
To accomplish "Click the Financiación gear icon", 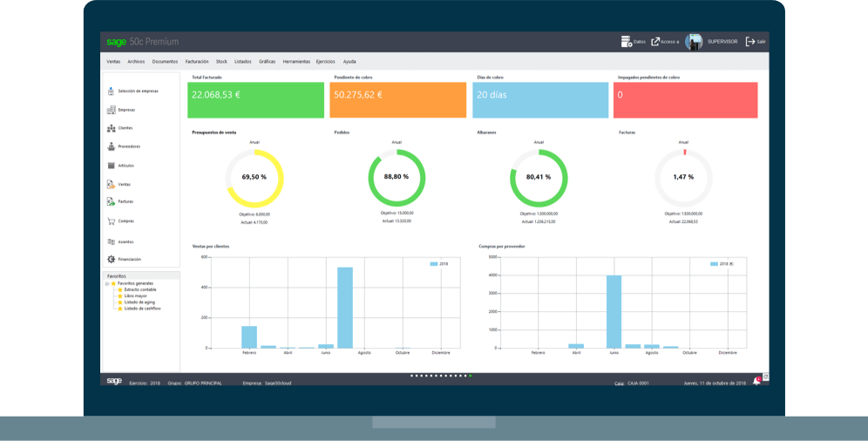I will 111,260.
